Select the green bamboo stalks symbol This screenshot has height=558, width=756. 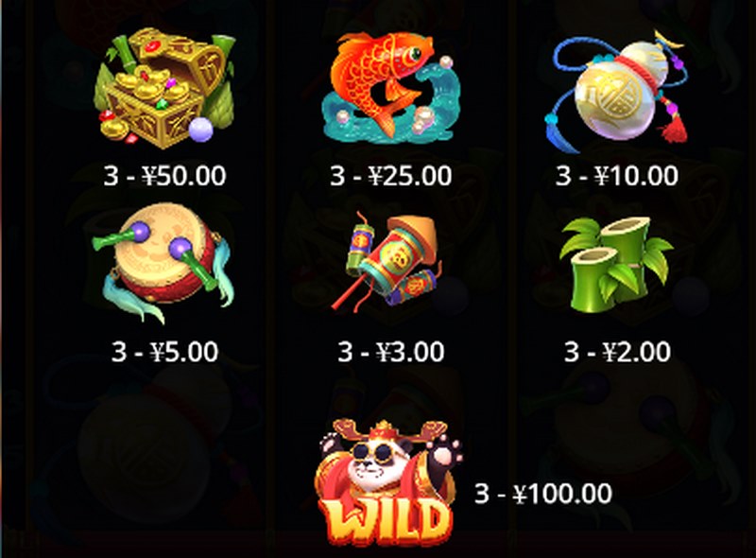click(x=617, y=264)
